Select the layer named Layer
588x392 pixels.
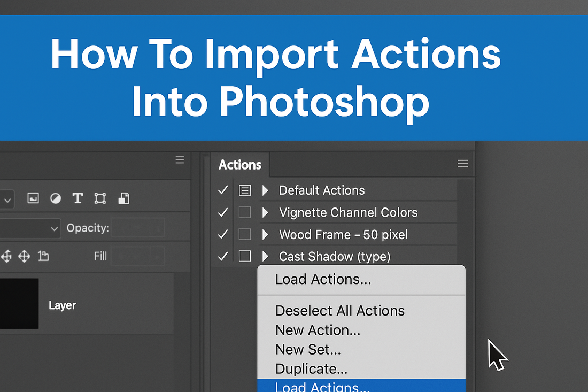pos(87,304)
